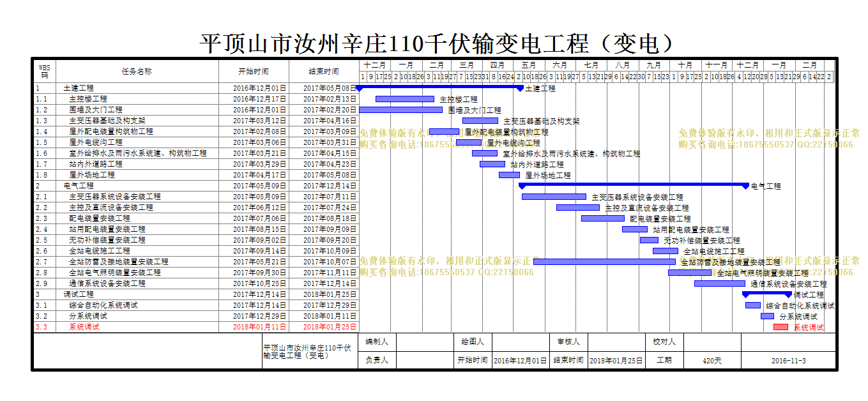Select end date 2017年02月20日 of 围墙及大门工程
This screenshot has width=868, height=401.
click(330, 110)
